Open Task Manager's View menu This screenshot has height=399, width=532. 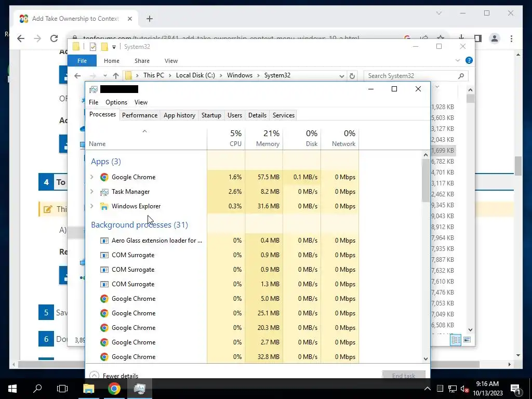click(141, 102)
